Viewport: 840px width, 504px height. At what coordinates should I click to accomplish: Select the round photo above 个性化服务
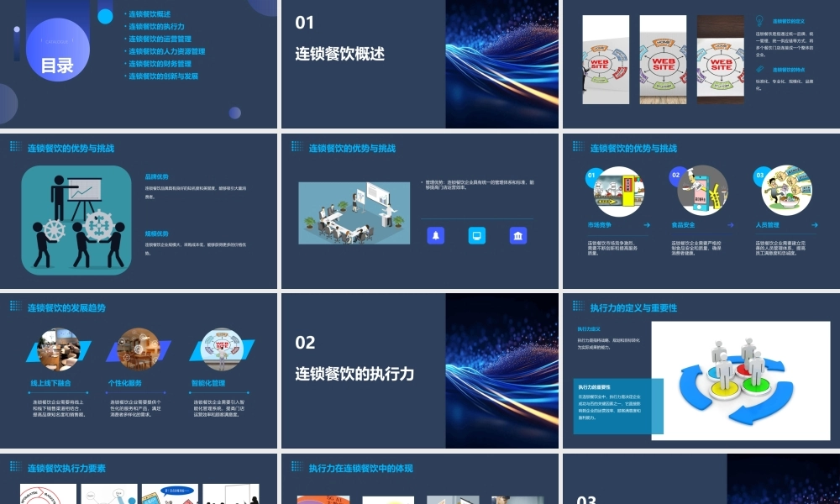click(139, 349)
